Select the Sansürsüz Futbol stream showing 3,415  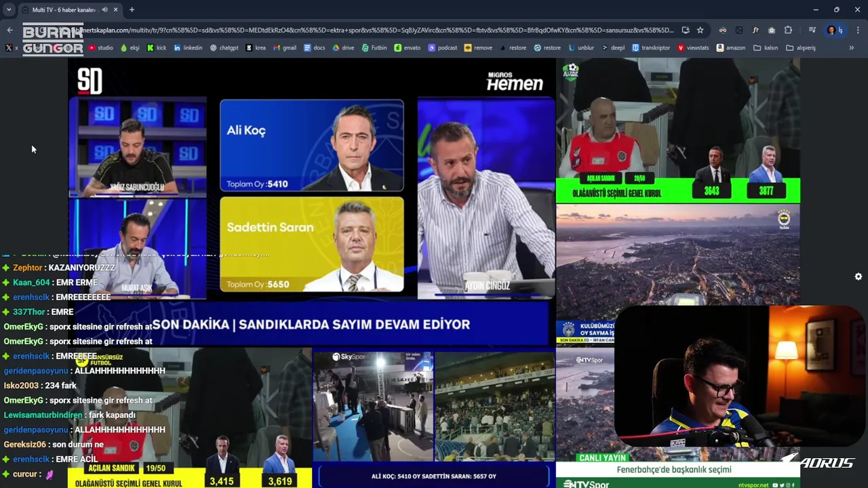tap(190, 418)
